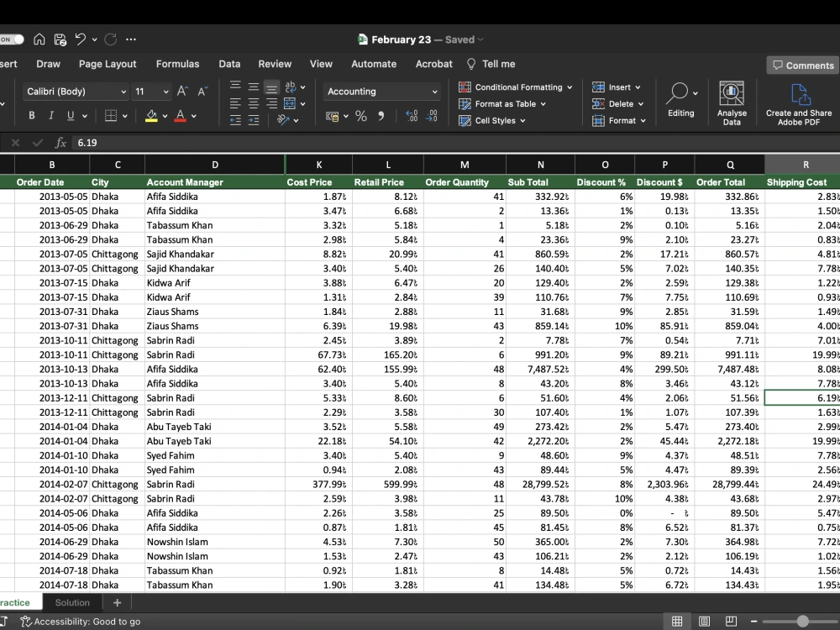
Task: Open the font size 11 dropdown
Action: (166, 92)
